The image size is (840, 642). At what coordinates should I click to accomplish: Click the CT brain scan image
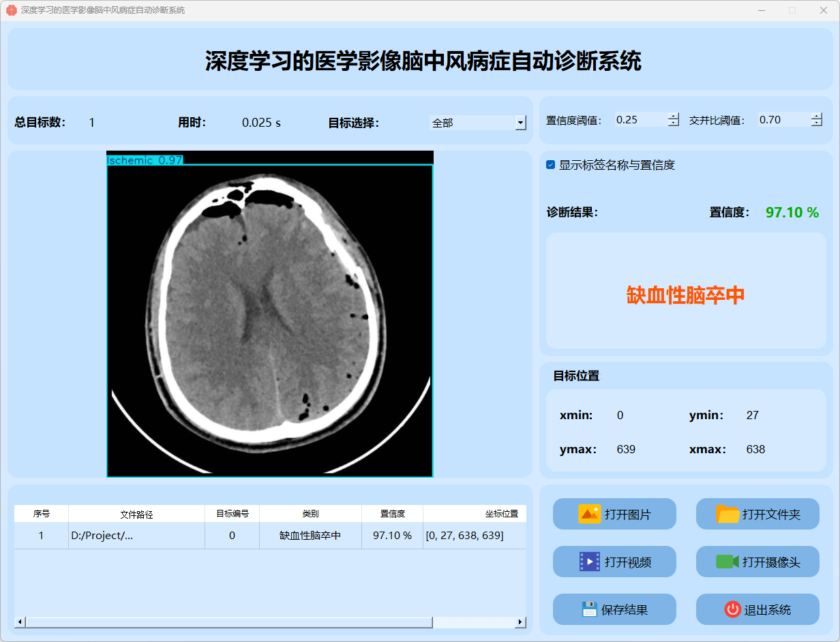[270, 314]
